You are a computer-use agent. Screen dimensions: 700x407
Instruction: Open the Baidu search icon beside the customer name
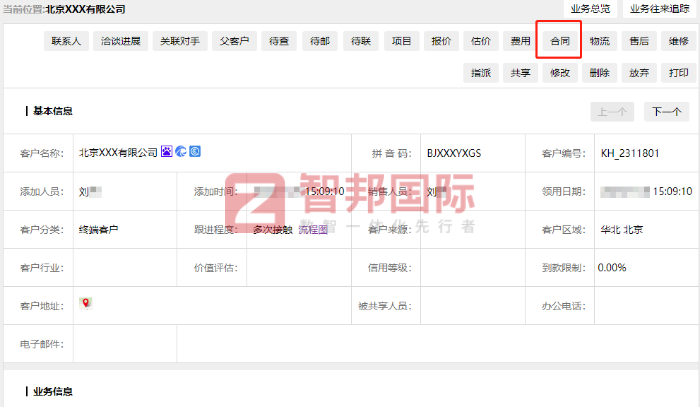tap(167, 151)
